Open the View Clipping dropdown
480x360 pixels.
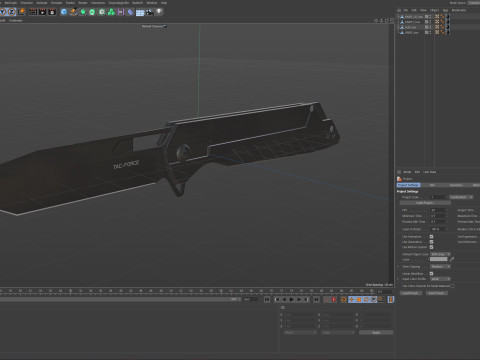coord(440,267)
